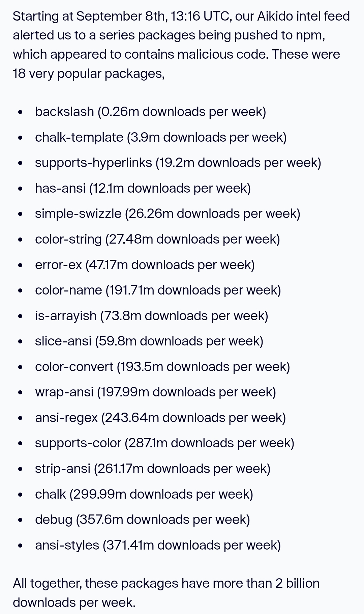Select the ansi-styles list item
Screen dimensions: 364x614
coord(158,545)
